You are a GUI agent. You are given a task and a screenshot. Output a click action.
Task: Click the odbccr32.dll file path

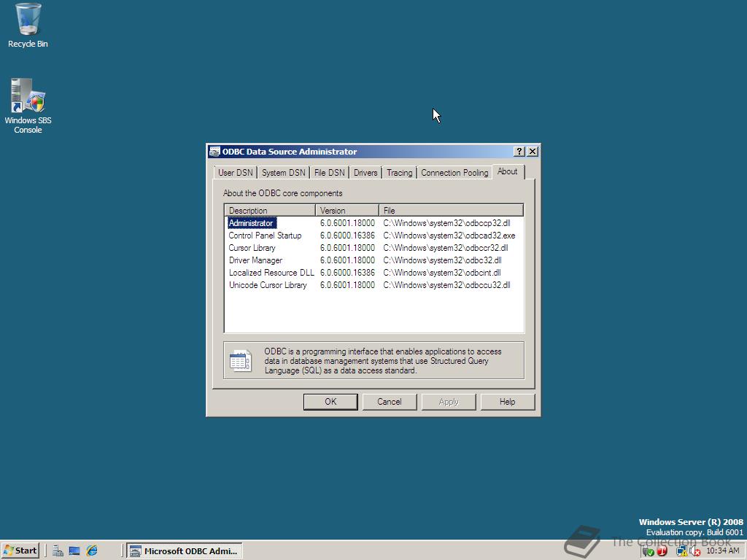coord(446,248)
